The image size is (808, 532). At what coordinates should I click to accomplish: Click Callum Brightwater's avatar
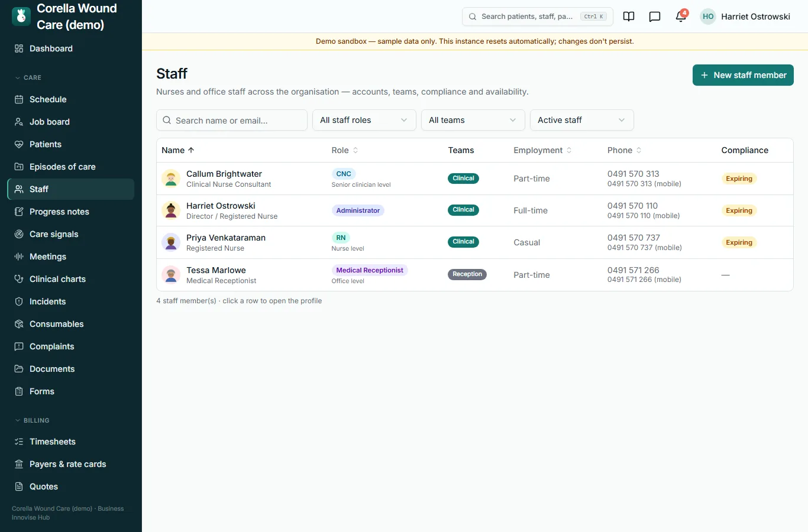171,179
